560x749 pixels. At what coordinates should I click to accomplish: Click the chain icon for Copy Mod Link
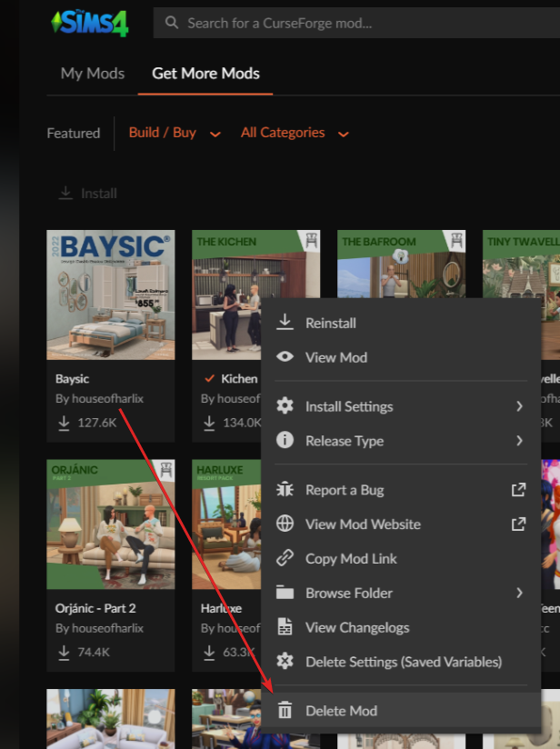[x=285, y=559]
